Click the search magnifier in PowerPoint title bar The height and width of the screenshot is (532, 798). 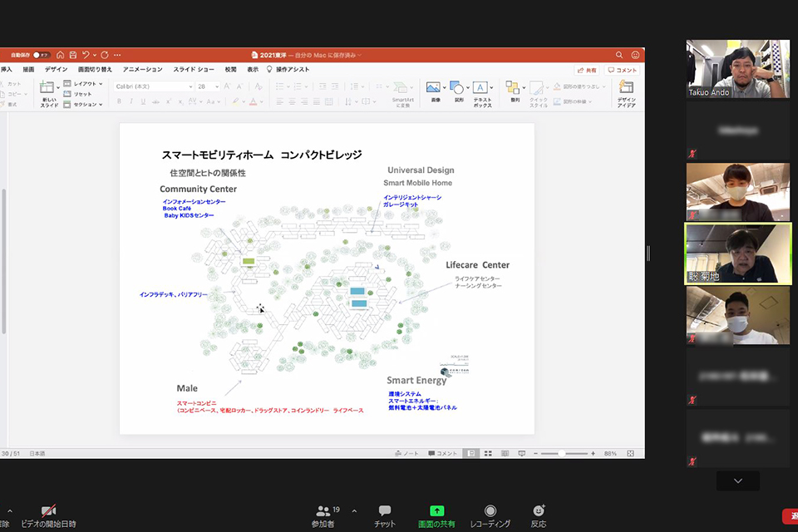[x=618, y=55]
